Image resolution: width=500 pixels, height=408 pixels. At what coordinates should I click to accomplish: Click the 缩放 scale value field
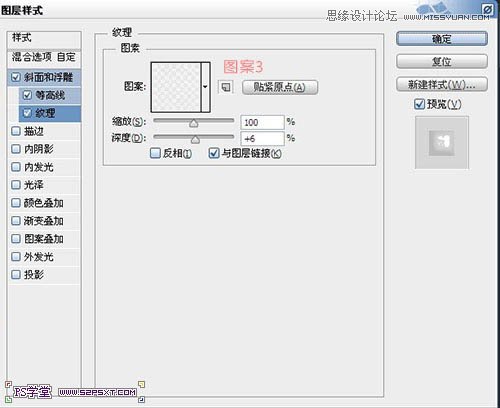click(262, 122)
